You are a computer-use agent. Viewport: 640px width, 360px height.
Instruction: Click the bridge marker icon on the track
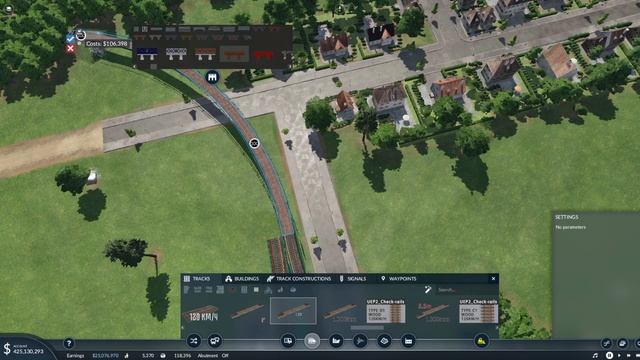click(x=212, y=77)
